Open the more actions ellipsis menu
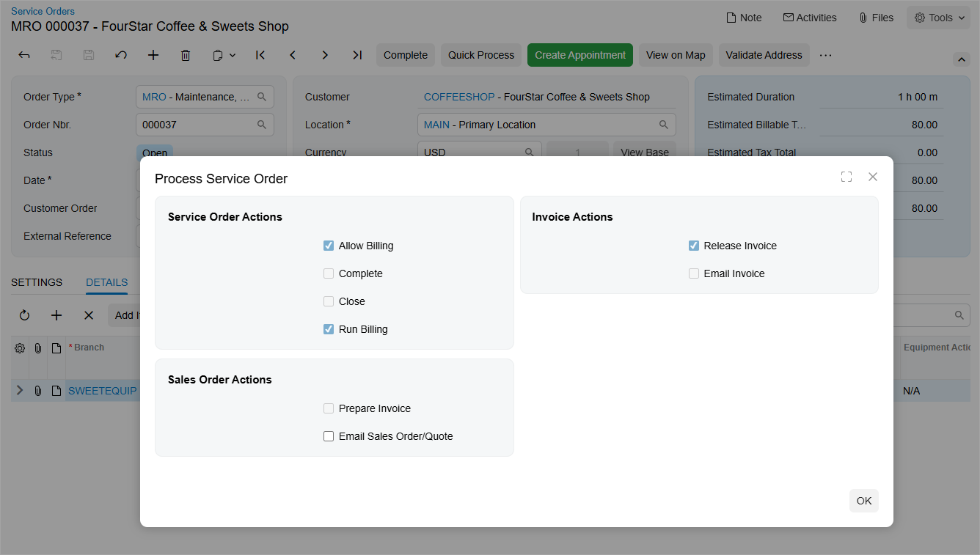The image size is (980, 555). click(x=825, y=55)
